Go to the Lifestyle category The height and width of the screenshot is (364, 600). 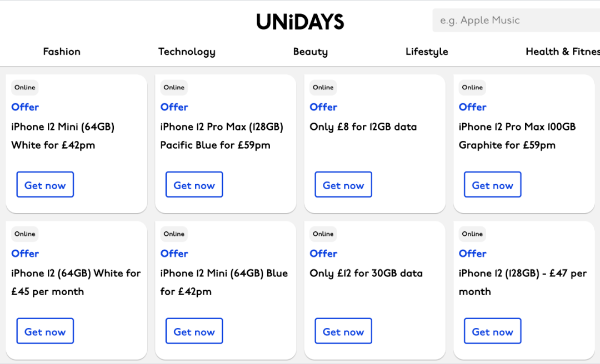[x=427, y=52]
